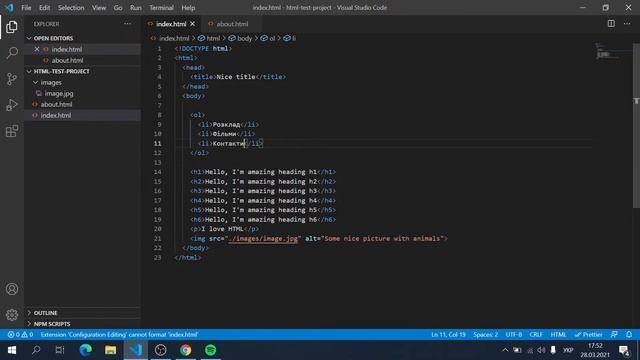This screenshot has width=640, height=360.
Task: Open the Edit menu
Action: click(x=44, y=8)
